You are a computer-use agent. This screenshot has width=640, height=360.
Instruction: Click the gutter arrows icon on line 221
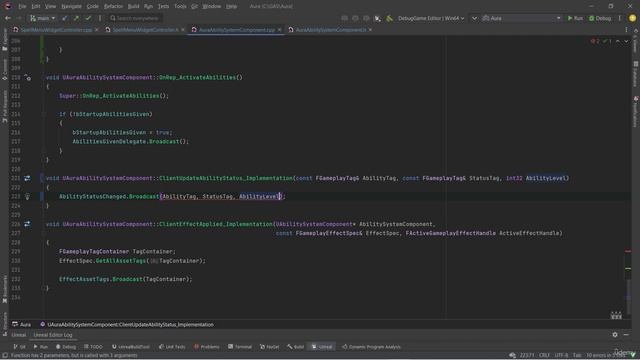coord(27,178)
